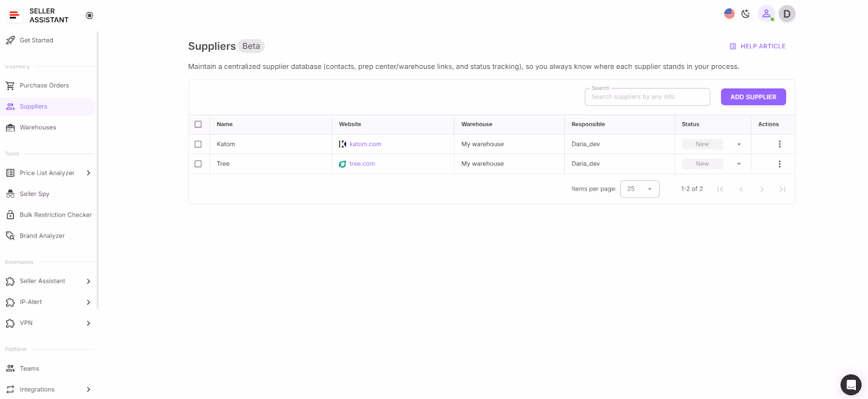Click the Warehouses building icon

point(10,128)
